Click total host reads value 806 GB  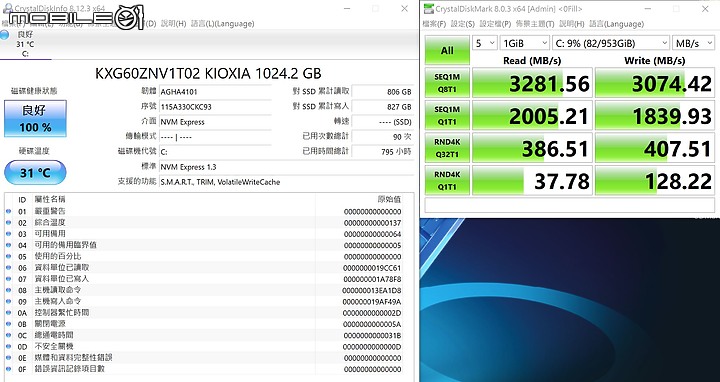point(382,92)
